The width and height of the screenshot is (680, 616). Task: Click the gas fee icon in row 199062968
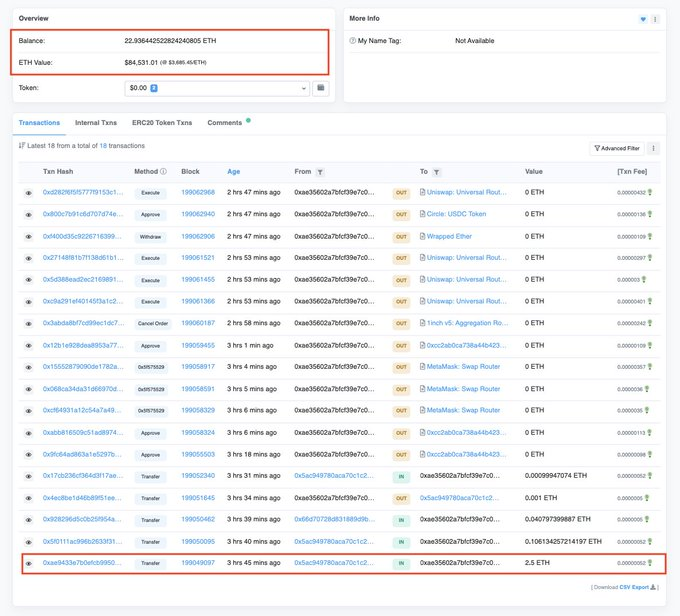[650, 192]
